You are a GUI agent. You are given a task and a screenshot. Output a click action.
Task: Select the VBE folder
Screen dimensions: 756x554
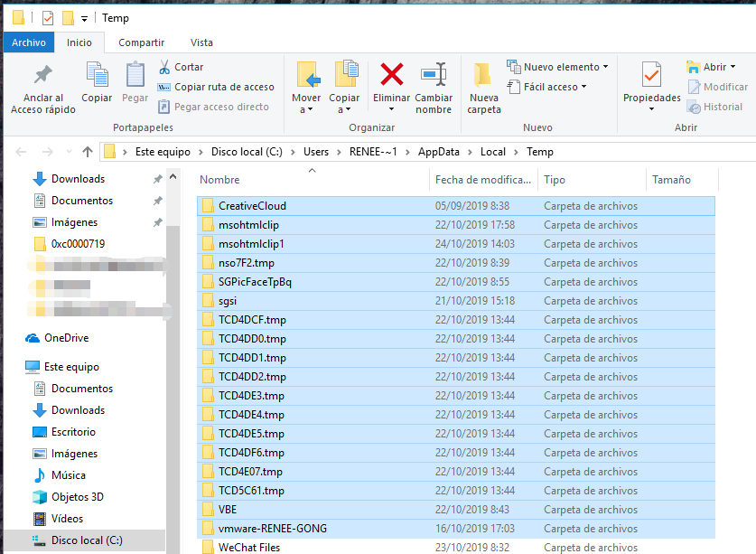click(455, 510)
